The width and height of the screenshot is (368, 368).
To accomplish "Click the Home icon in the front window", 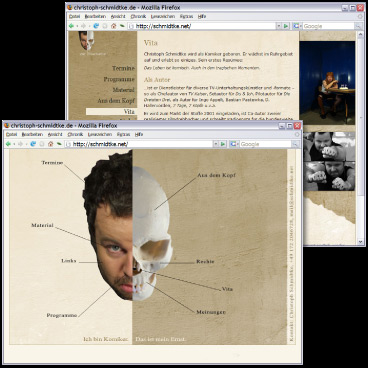I will 50,144.
